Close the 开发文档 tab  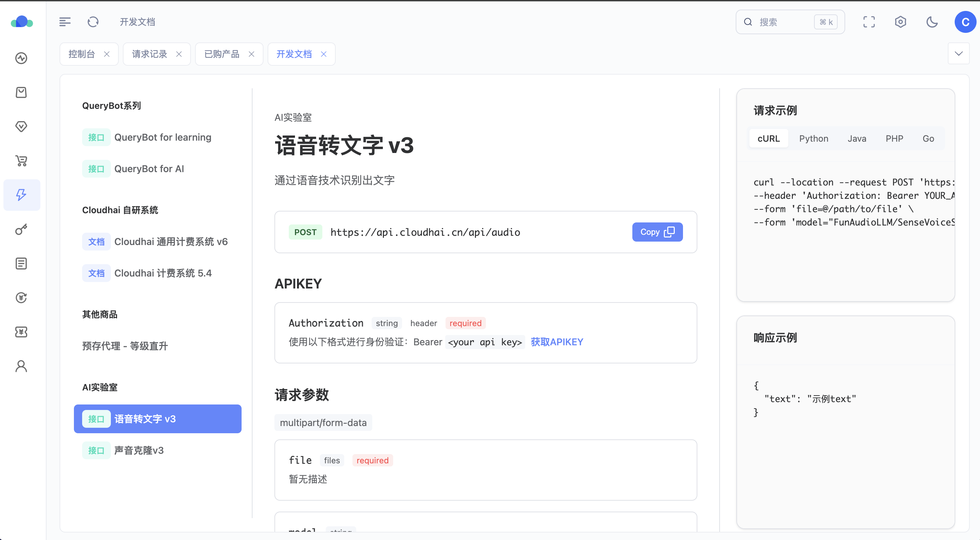pos(324,54)
